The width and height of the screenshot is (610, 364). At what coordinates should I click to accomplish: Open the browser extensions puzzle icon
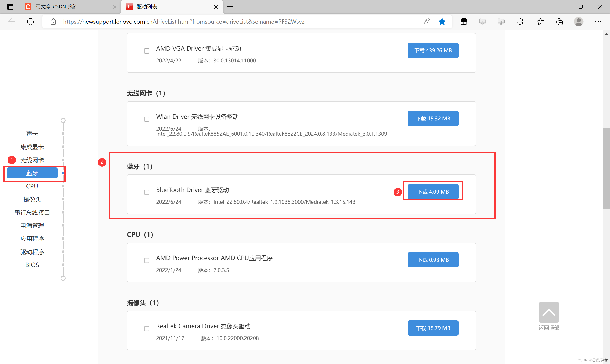click(x=520, y=22)
